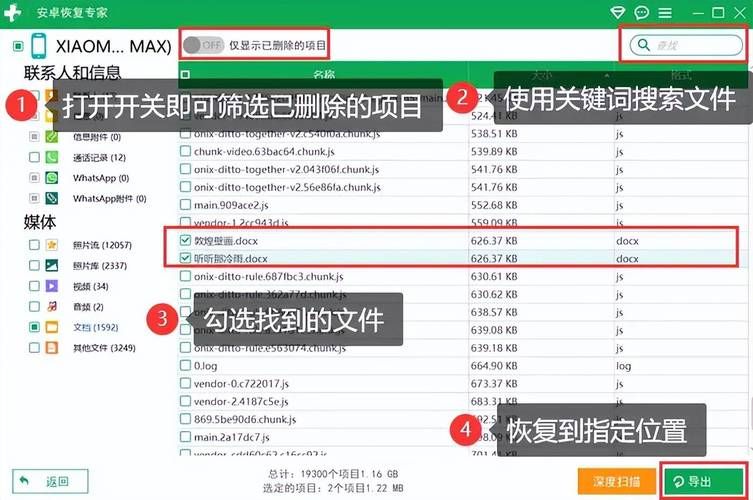Image resolution: width=753 pixels, height=500 pixels.
Task: Click the purple 视频 play icon
Action: click(x=51, y=286)
